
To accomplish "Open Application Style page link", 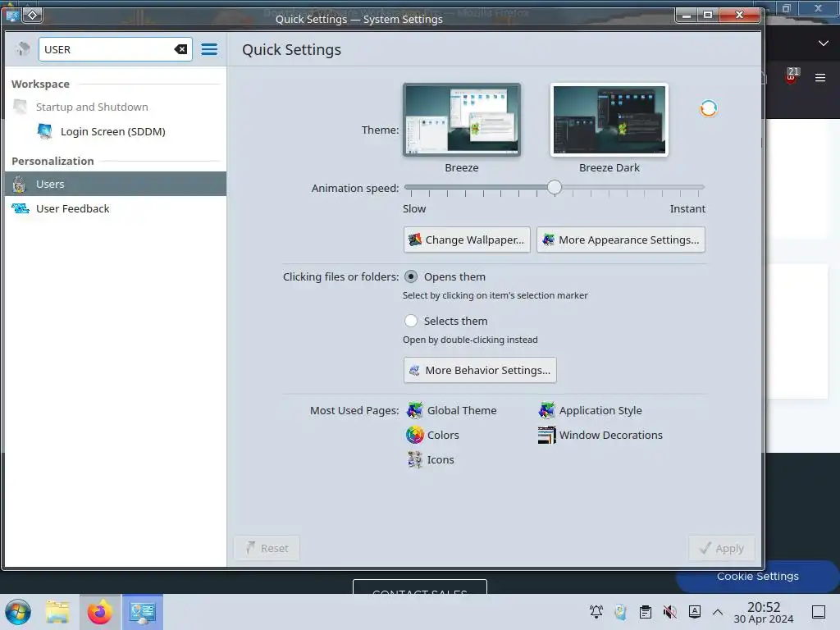I will [600, 410].
